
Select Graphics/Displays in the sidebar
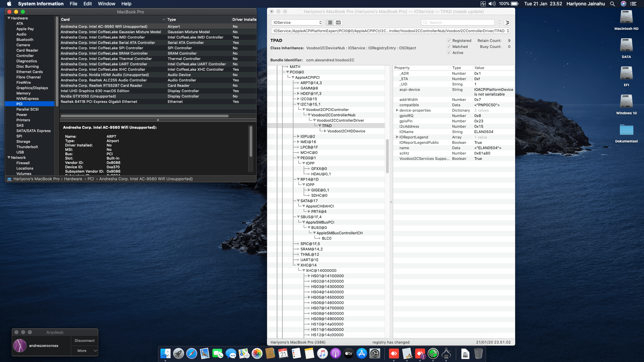[x=32, y=88]
